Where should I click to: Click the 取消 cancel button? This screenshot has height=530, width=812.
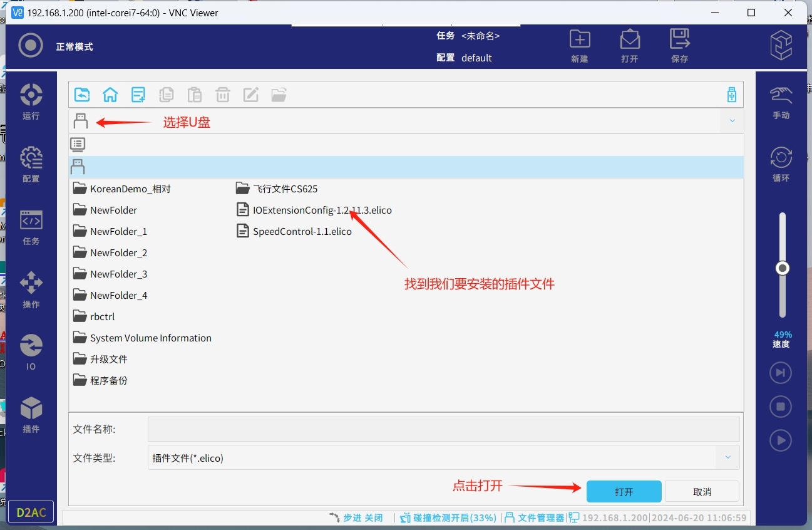coord(702,492)
